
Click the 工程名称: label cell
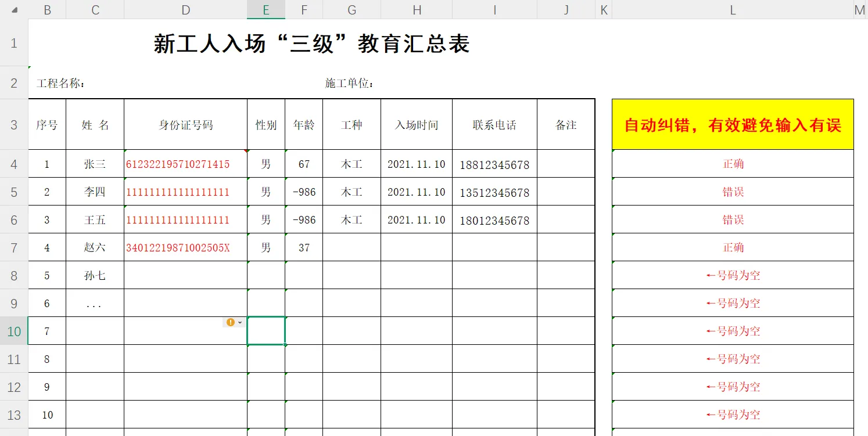[61, 83]
